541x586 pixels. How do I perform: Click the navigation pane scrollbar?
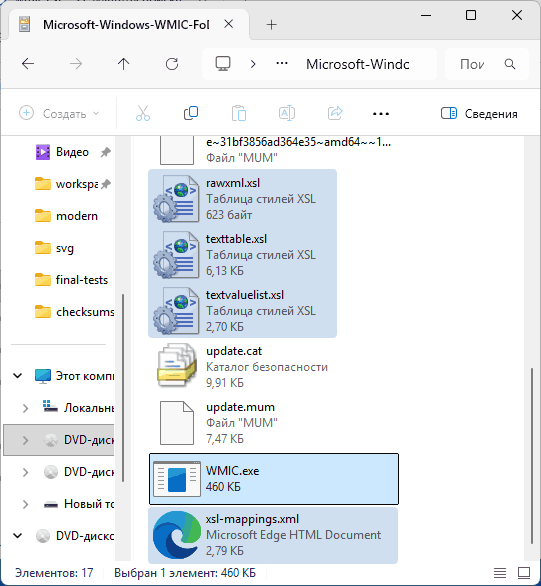tap(123, 388)
